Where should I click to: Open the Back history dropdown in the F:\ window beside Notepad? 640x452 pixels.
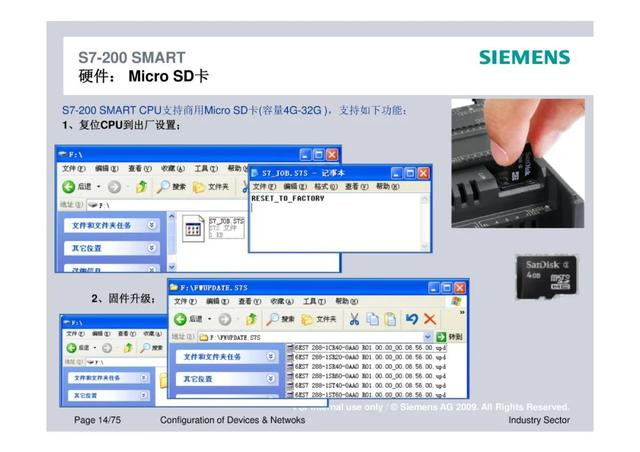click(98, 187)
